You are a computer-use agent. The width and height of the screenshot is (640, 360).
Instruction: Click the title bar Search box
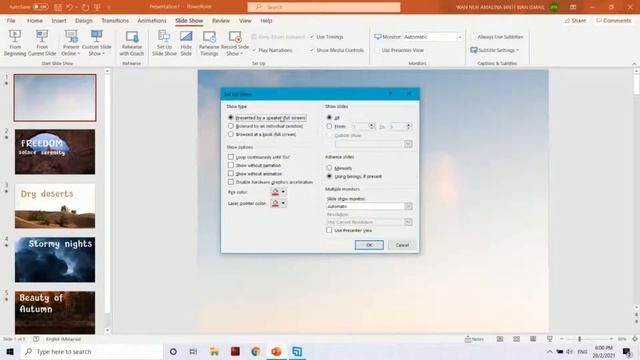[324, 7]
